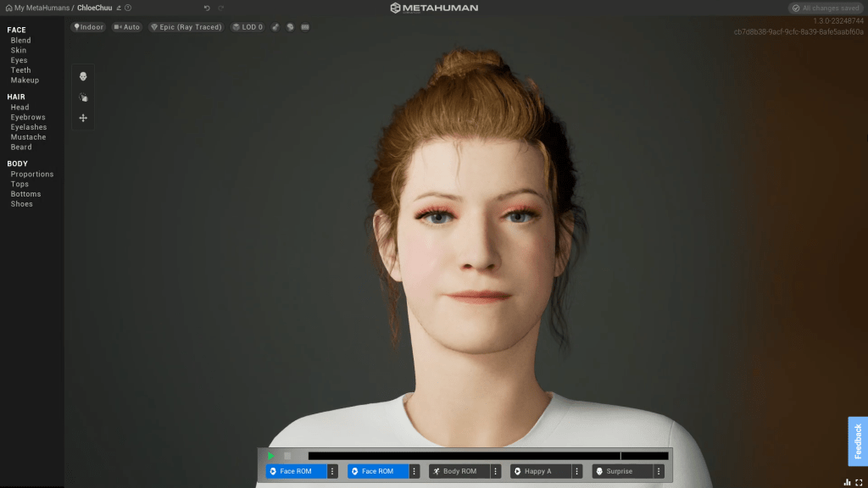
Task: Click the undo arrow in the top bar
Action: [207, 8]
